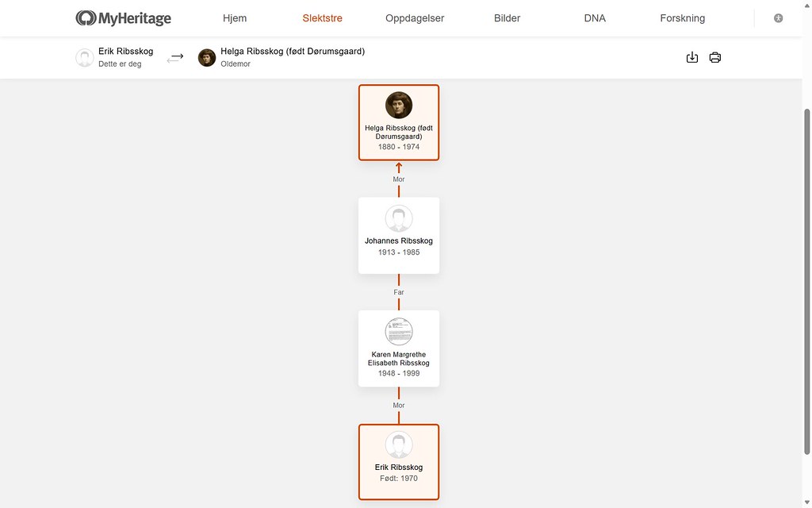
Task: Open the Bilder menu
Action: coord(507,18)
